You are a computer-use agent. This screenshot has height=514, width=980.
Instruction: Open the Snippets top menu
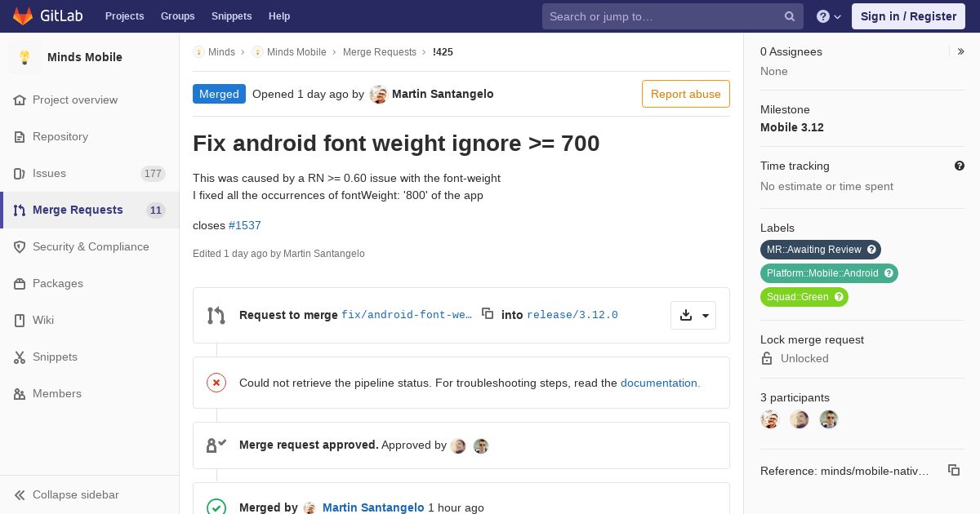tap(231, 16)
